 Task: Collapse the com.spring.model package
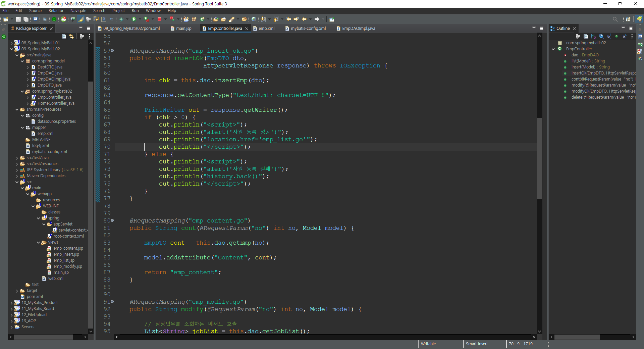[x=22, y=61]
